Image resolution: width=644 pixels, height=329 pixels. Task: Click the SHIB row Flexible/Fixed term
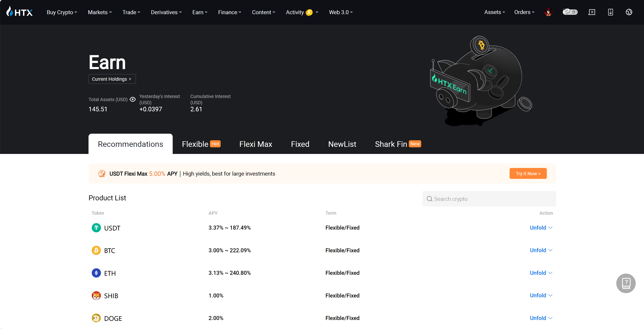[x=342, y=296]
